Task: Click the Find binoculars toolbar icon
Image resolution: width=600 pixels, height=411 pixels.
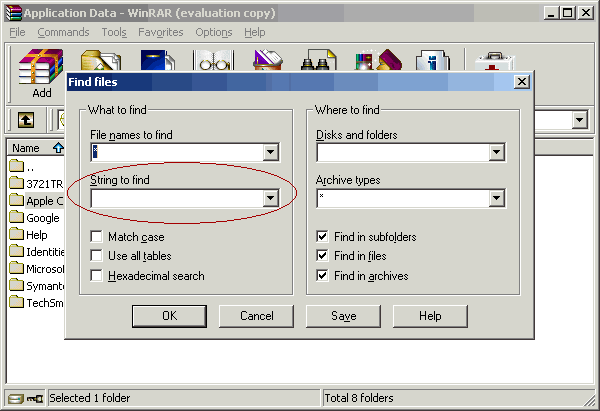Action: (x=318, y=60)
